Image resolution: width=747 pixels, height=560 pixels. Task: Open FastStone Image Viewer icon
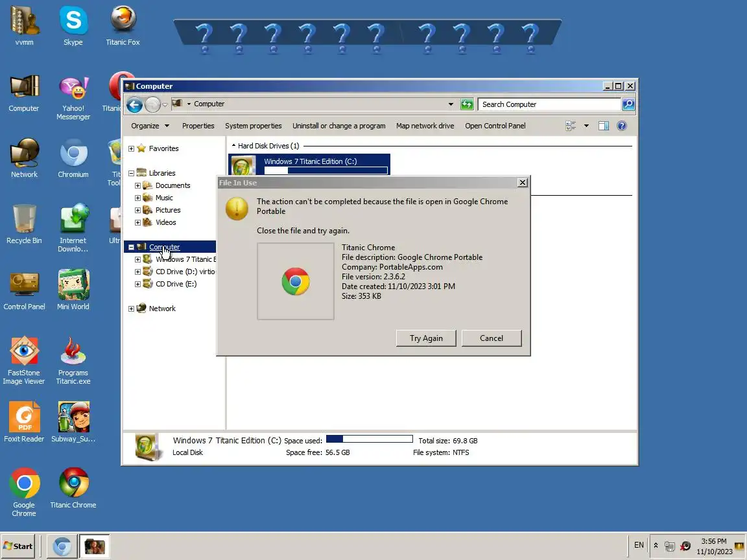click(x=24, y=360)
